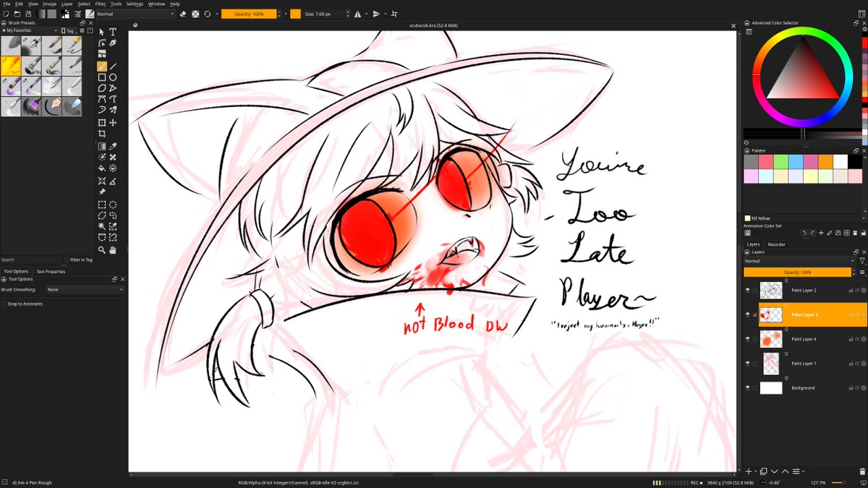868x488 pixels.
Task: Open the Layer menu
Action: (x=67, y=4)
